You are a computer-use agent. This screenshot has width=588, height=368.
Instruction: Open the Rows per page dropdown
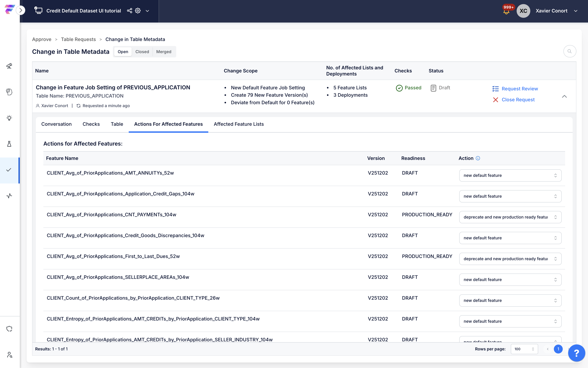pos(524,349)
